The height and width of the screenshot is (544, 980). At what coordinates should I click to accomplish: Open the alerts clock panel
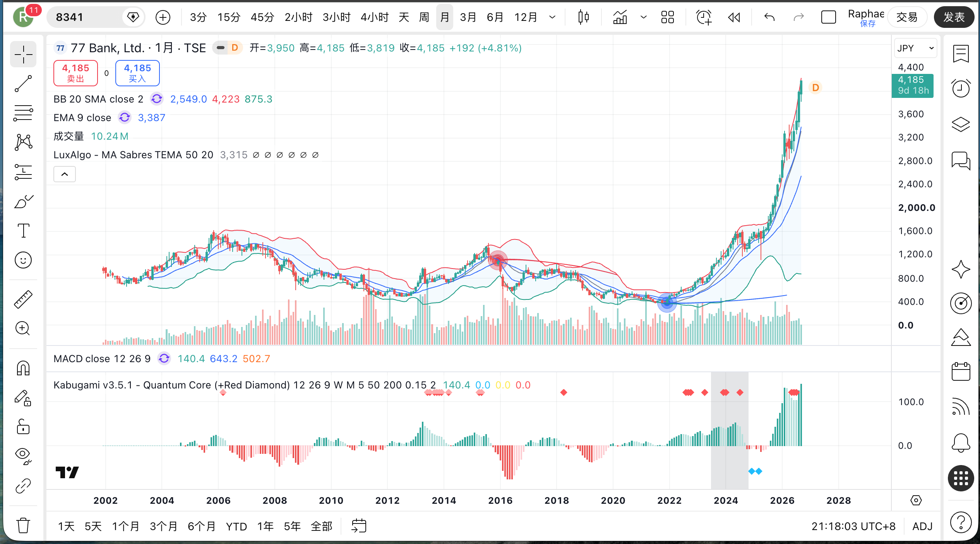[x=961, y=89]
